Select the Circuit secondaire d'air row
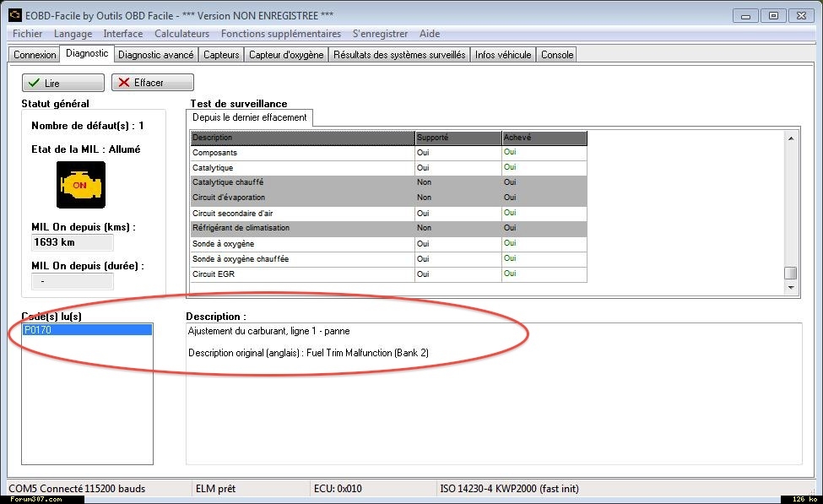Viewport: 823px width, 504px height. coord(389,213)
